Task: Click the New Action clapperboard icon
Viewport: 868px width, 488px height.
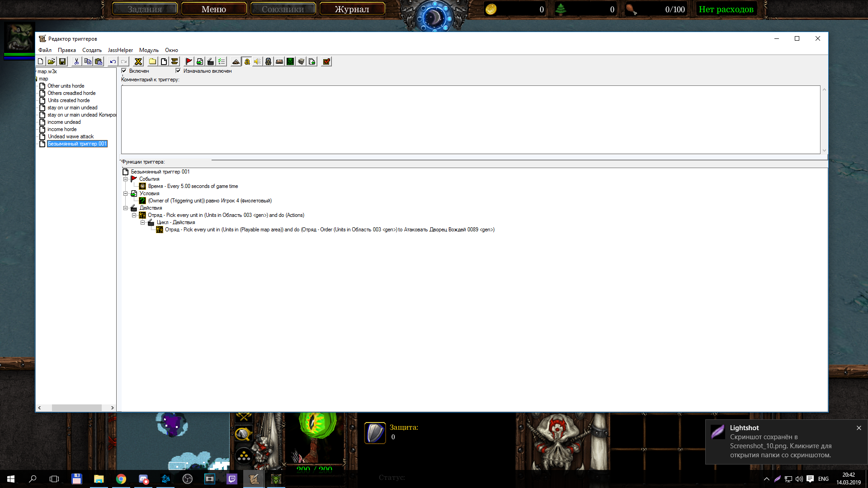Action: pyautogui.click(x=211, y=61)
